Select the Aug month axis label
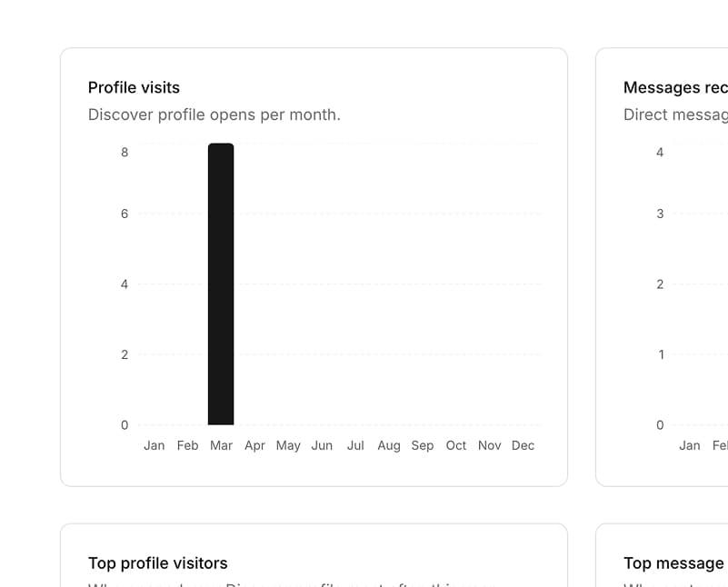This screenshot has height=587, width=728. pyautogui.click(x=389, y=445)
